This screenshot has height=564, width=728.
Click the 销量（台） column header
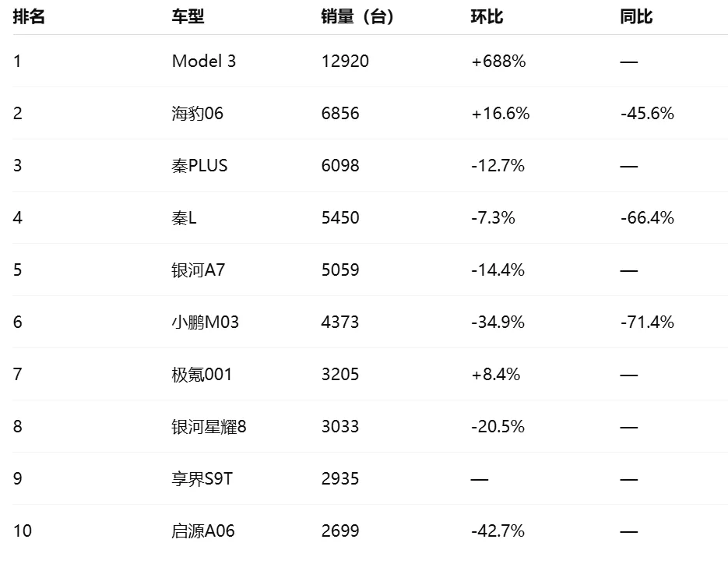[x=357, y=17]
